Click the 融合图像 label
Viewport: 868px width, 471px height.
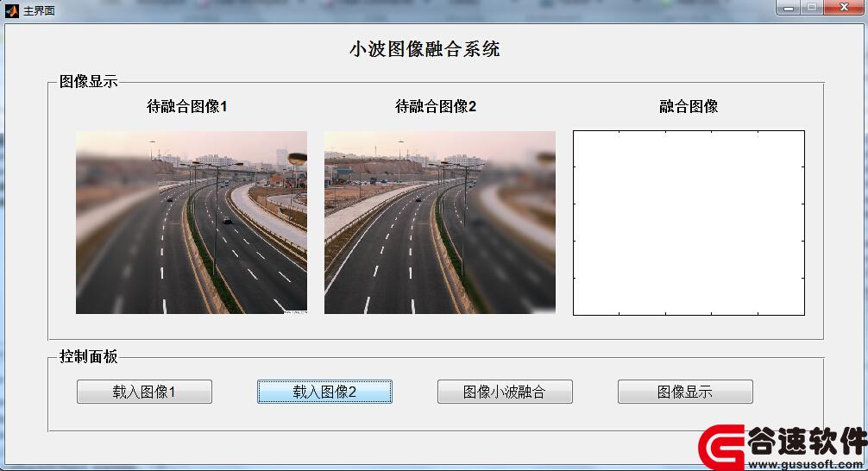pyautogui.click(x=689, y=106)
